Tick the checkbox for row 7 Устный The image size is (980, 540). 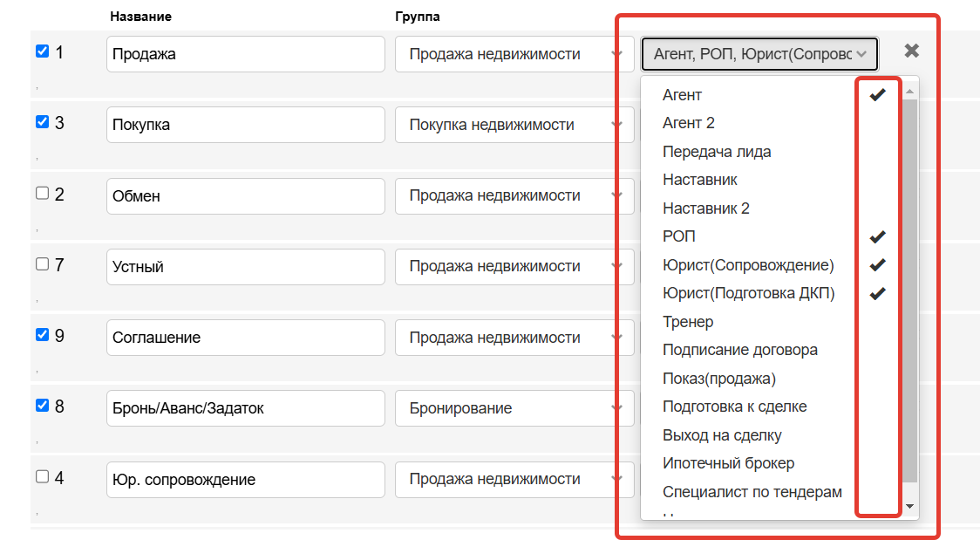coord(42,264)
